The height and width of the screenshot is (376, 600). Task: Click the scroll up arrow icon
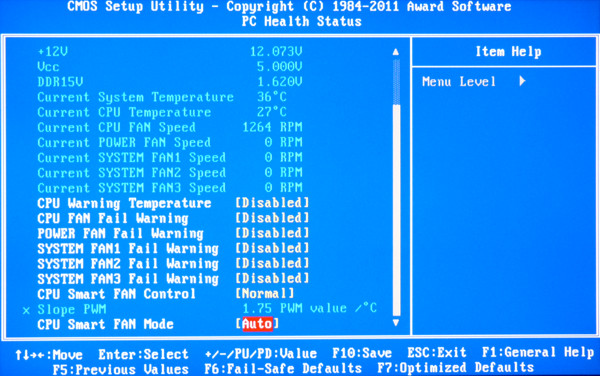coord(396,52)
